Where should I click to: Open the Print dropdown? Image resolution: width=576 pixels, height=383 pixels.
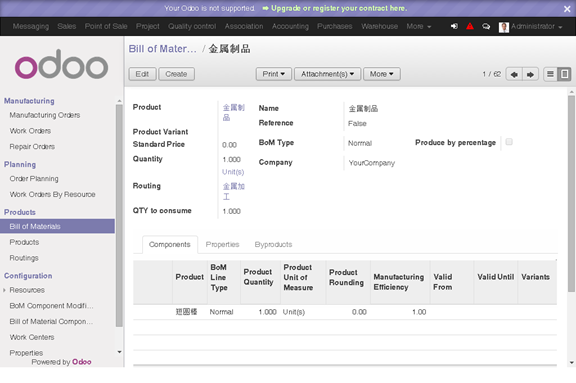(x=274, y=74)
